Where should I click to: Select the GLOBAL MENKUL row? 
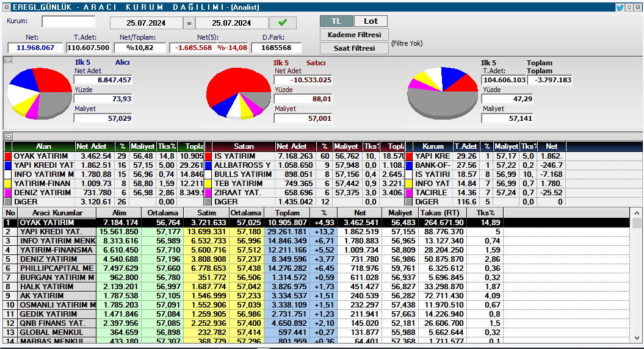(x=316, y=332)
